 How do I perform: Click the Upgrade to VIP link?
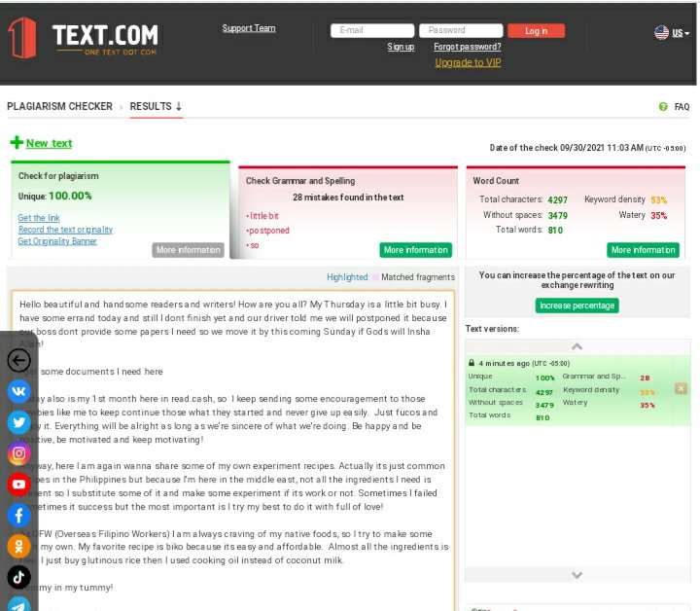click(x=468, y=62)
